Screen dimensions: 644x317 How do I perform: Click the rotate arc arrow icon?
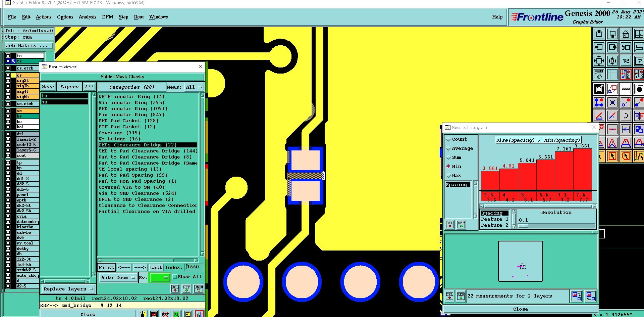tap(626, 116)
